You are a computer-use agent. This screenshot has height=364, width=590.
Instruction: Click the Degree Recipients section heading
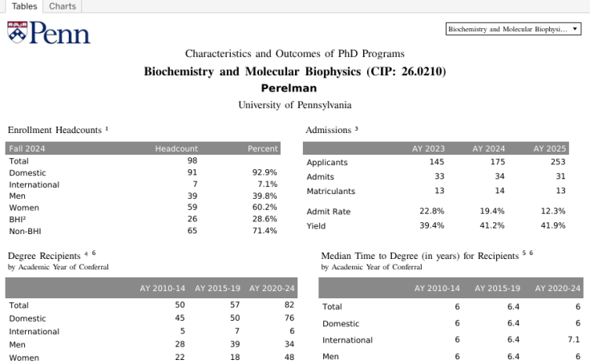pos(45,256)
